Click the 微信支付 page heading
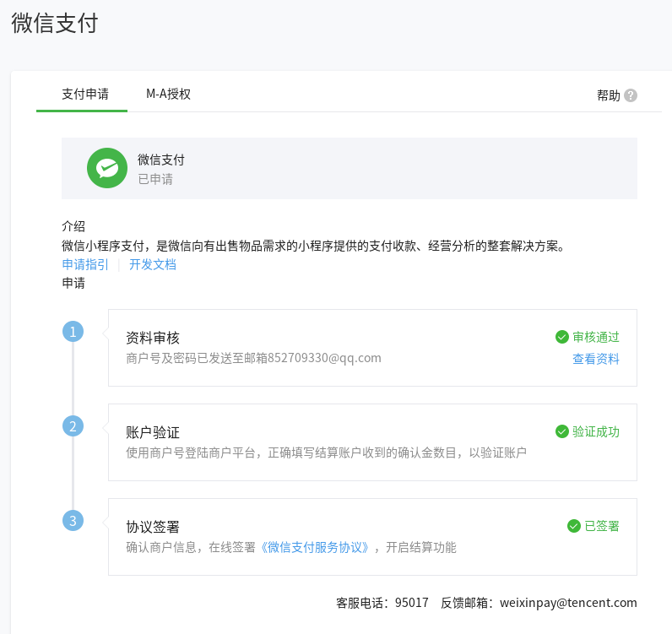Image resolution: width=672 pixels, height=634 pixels. coord(55,23)
